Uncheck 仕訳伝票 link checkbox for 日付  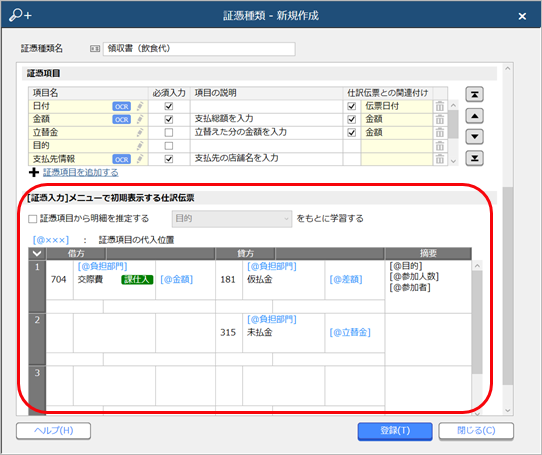pos(352,106)
